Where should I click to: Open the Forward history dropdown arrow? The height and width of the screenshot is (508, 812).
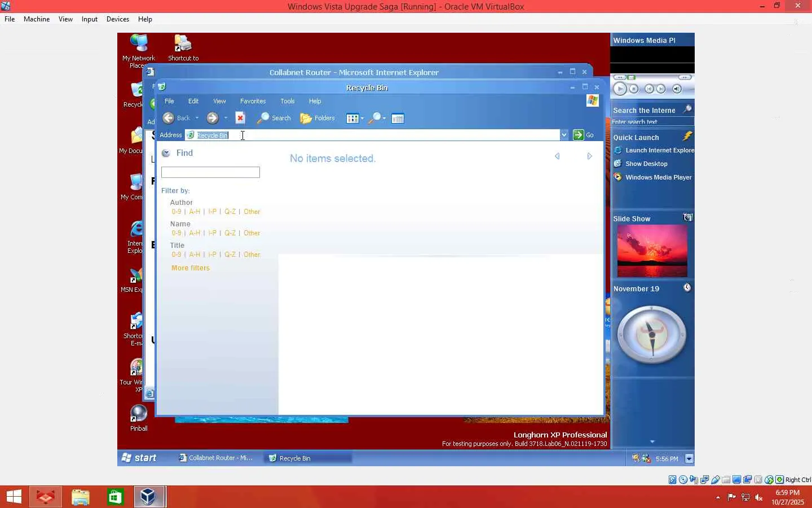click(226, 118)
